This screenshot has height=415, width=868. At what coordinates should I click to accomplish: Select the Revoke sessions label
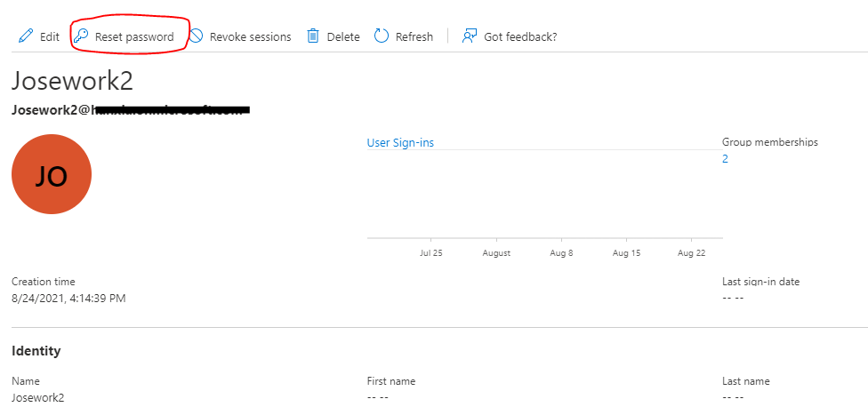coord(250,37)
